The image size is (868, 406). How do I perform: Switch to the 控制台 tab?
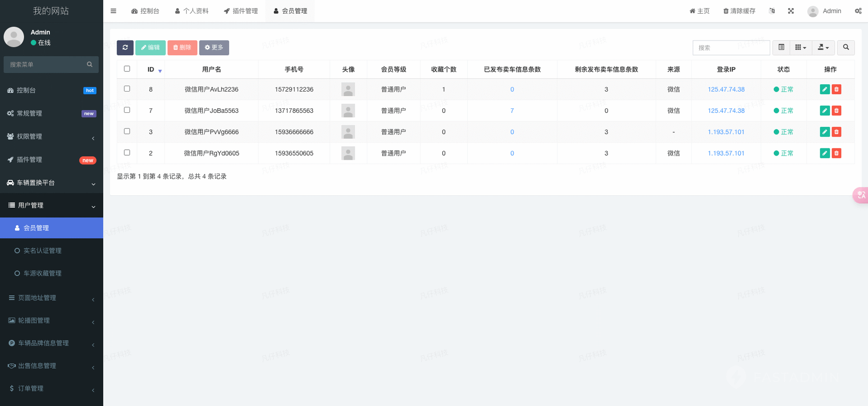pyautogui.click(x=145, y=11)
